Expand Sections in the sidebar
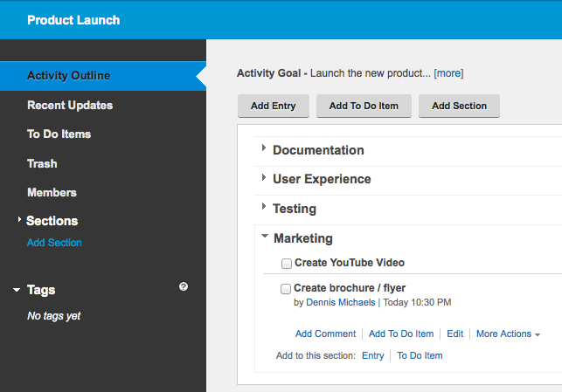The height and width of the screenshot is (392, 562). click(x=19, y=219)
